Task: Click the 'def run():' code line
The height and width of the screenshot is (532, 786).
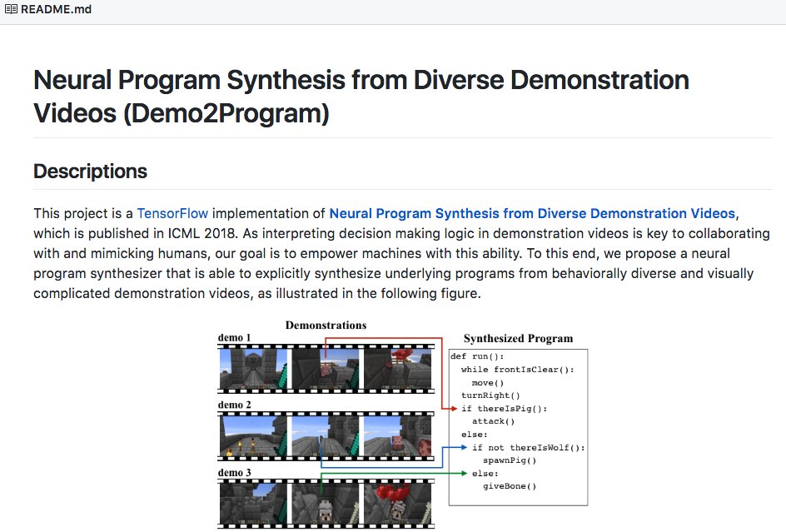Action: (x=477, y=356)
